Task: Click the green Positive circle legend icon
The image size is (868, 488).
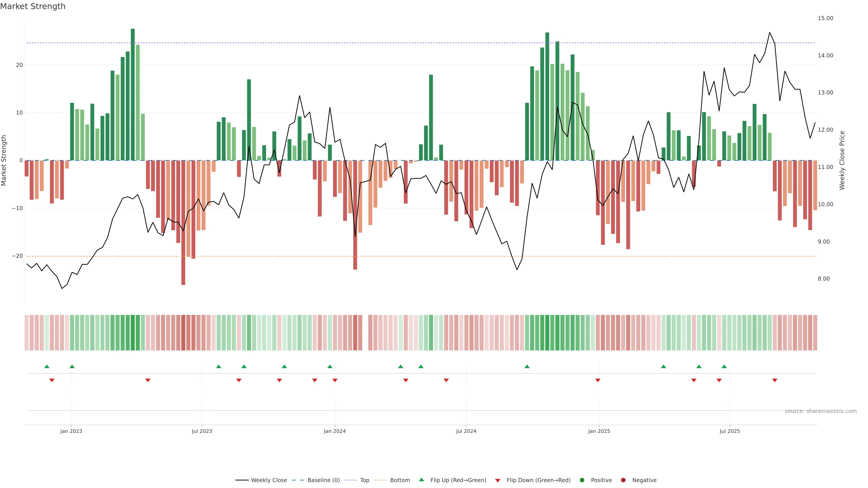Action: [582, 480]
